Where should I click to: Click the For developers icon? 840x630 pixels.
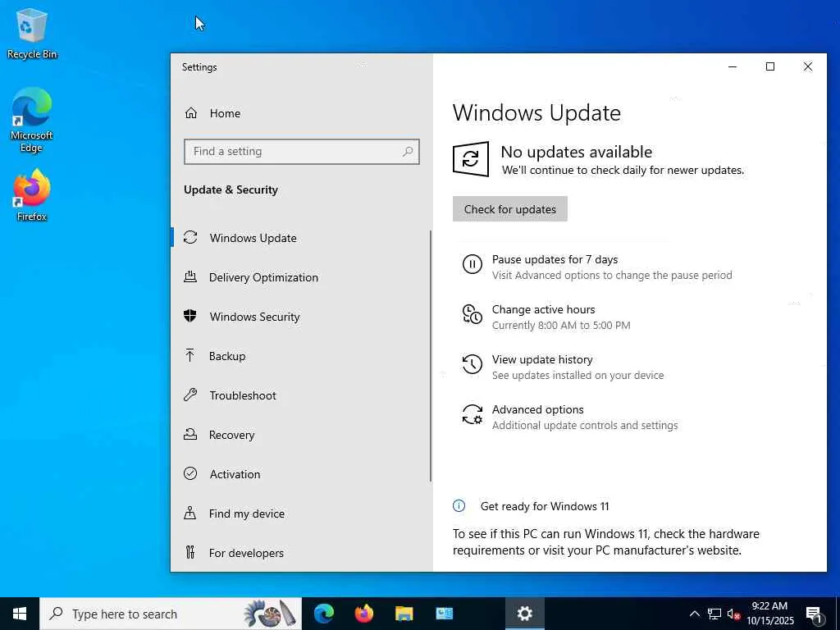pyautogui.click(x=189, y=552)
